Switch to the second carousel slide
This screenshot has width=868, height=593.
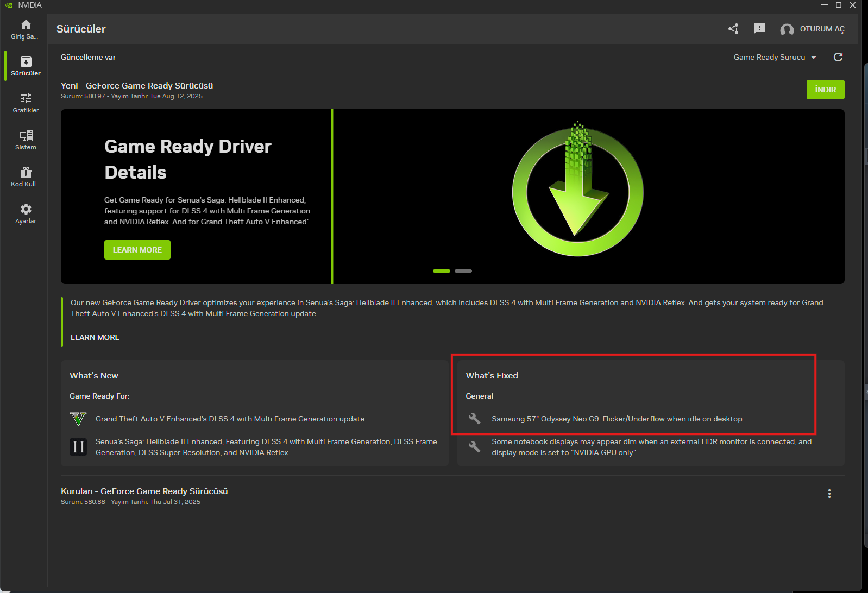tap(463, 271)
